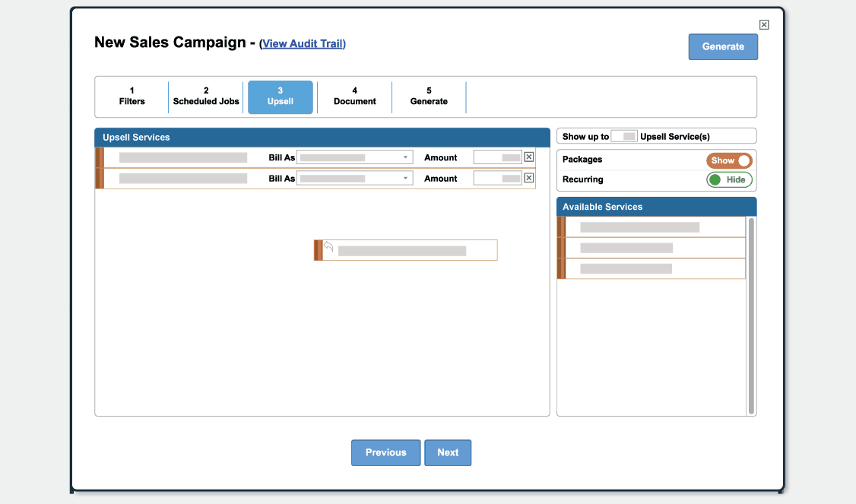
Task: Select step 3 Upsell tab
Action: point(280,97)
